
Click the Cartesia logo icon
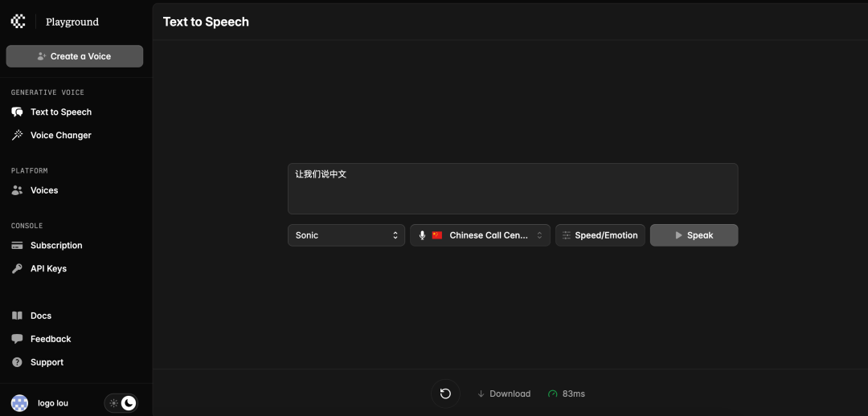(x=18, y=22)
